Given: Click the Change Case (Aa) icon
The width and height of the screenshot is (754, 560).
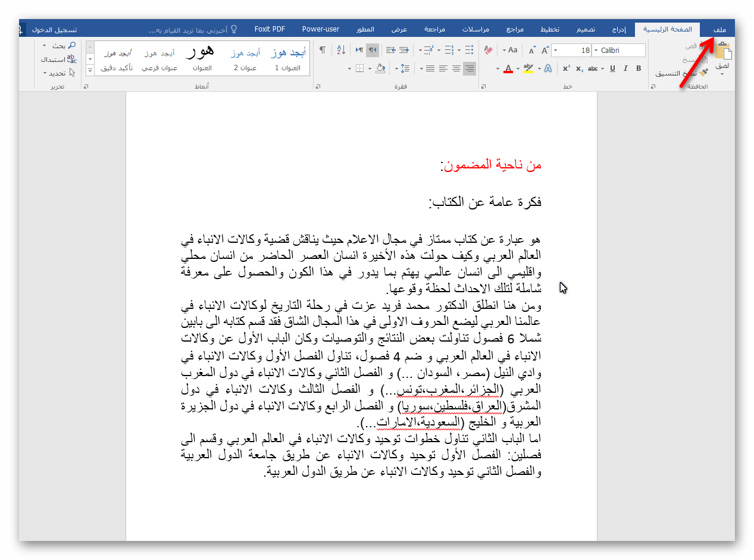Looking at the screenshot, I should (x=512, y=50).
